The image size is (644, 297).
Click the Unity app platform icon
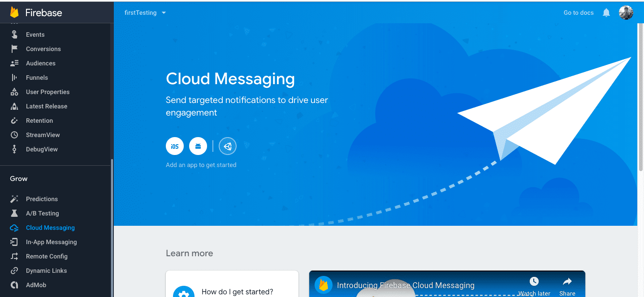coord(228,146)
